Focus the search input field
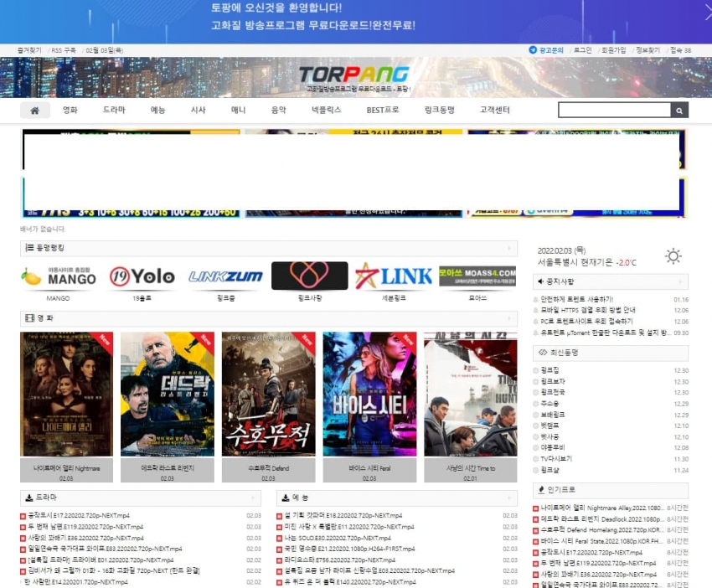Viewport: 712px width, 588px height. coord(614,111)
